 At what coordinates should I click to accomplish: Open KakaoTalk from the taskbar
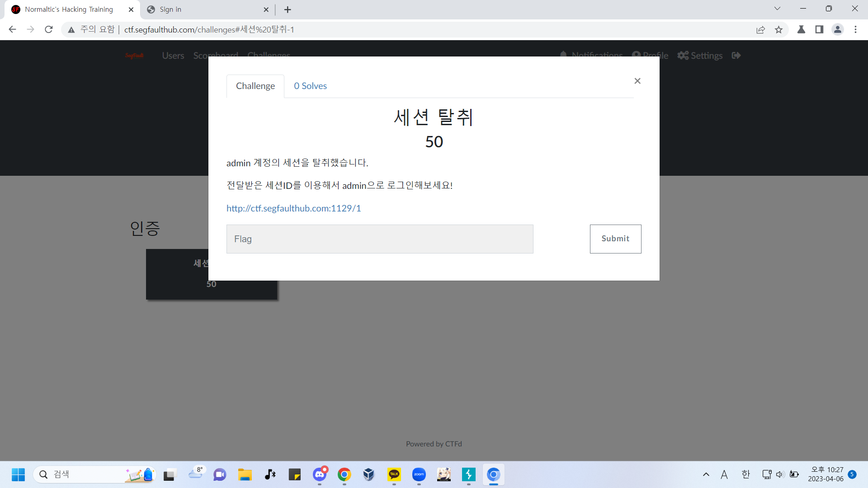tap(394, 474)
